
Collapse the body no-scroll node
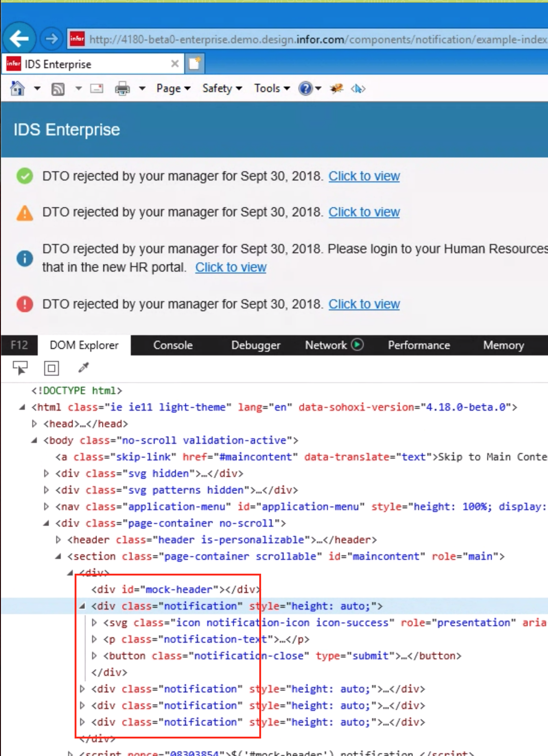34,440
